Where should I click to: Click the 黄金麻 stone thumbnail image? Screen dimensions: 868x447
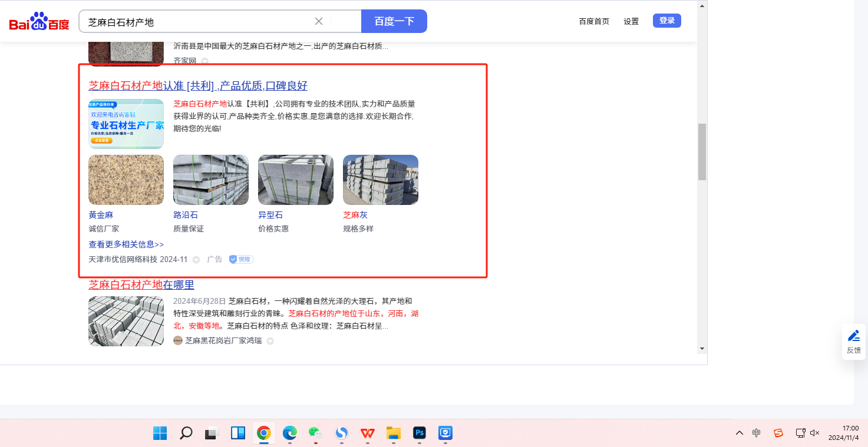click(x=126, y=180)
